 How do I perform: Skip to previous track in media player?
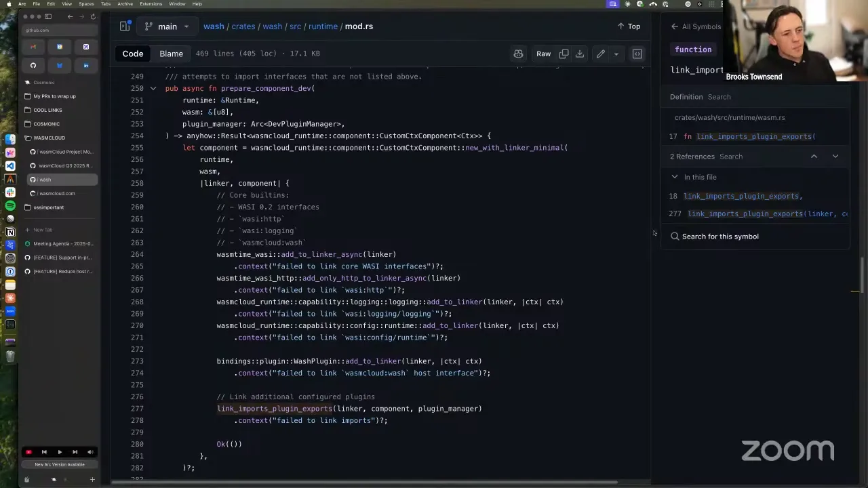44,452
